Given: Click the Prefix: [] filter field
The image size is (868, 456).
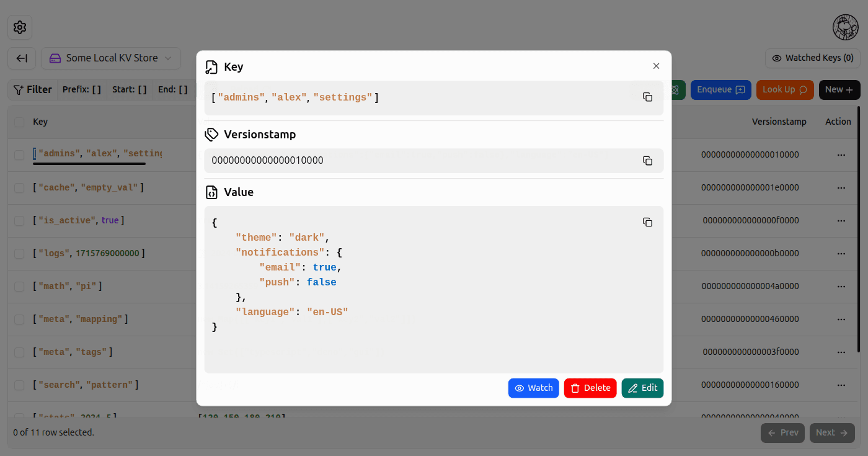Looking at the screenshot, I should [82, 89].
